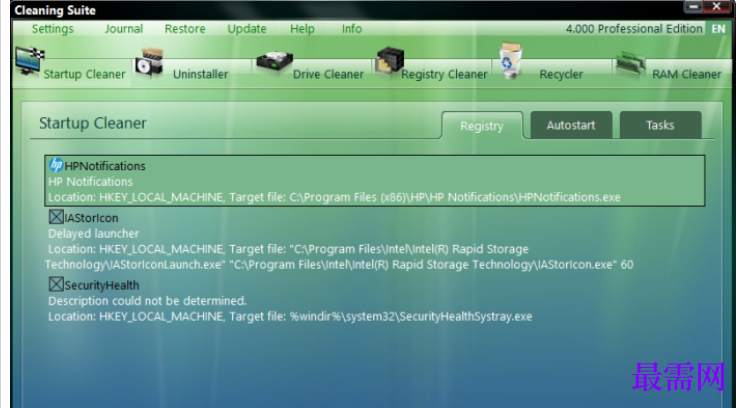Screen dimensions: 744x408
Task: Click the IAStorIcon entry's placeholder icon
Action: point(56,217)
